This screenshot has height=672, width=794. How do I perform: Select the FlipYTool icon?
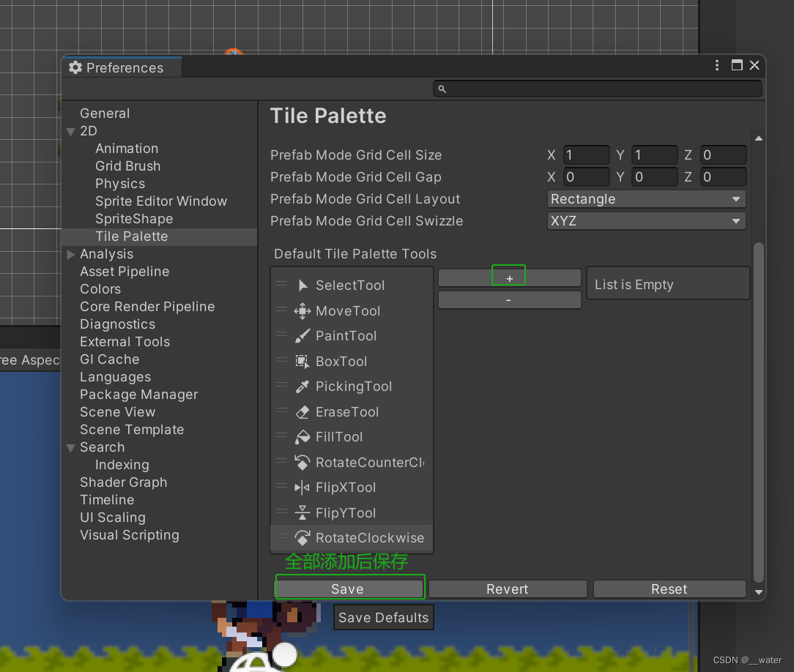click(303, 512)
